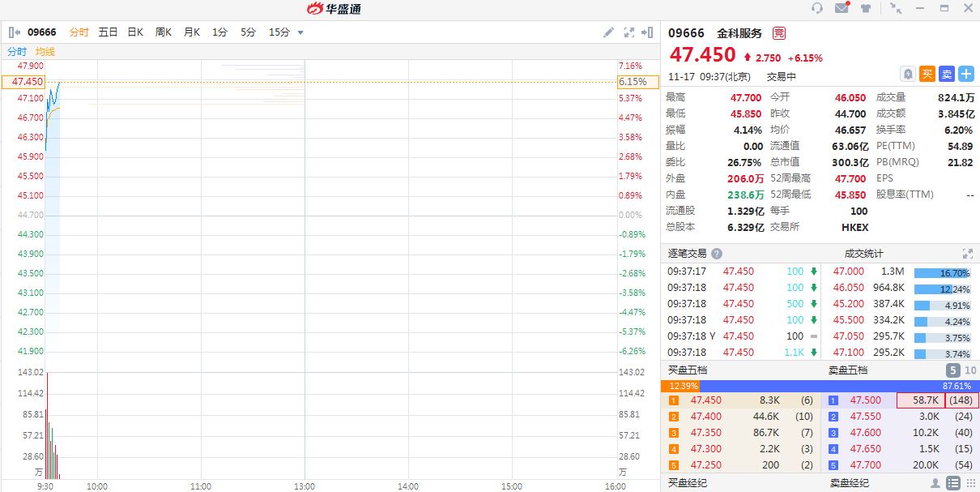
Task: Toggle order book depth to 5 levels
Action: pyautogui.click(x=952, y=370)
